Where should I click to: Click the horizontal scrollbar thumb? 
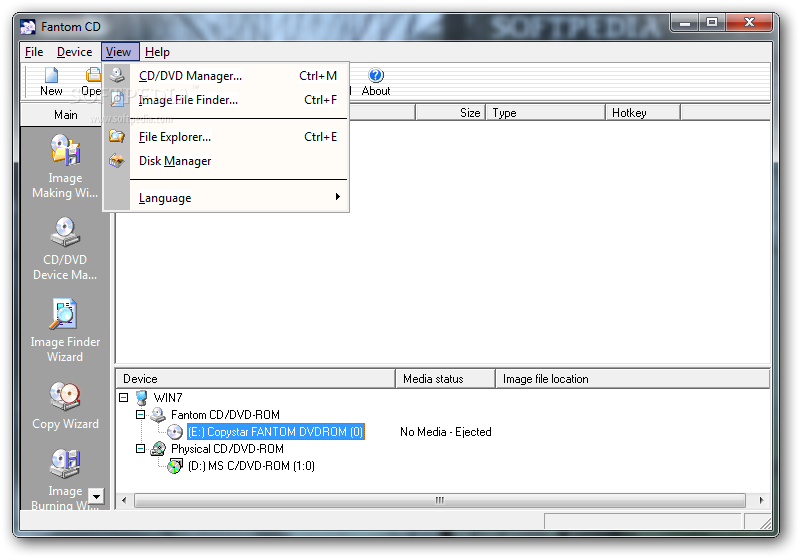pos(440,500)
